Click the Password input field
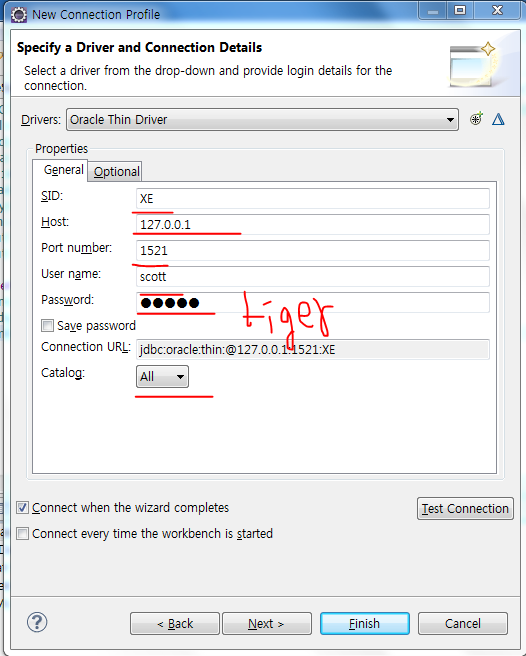The image size is (526, 656). click(313, 302)
